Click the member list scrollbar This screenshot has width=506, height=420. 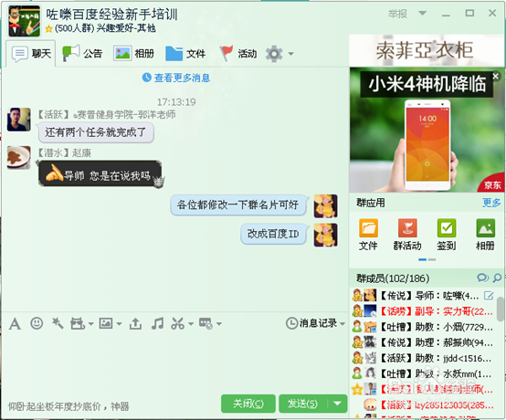click(x=501, y=309)
